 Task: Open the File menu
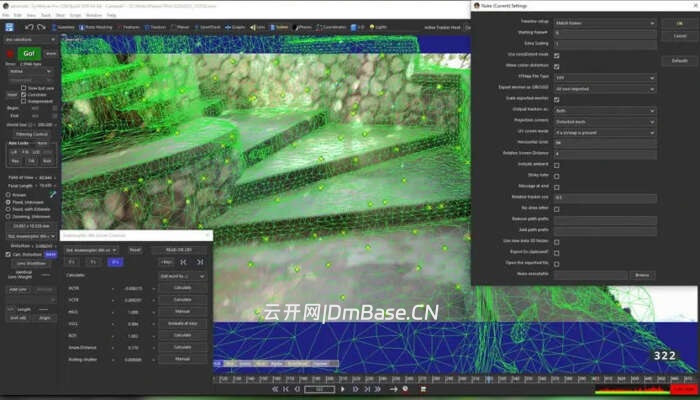tap(6, 15)
